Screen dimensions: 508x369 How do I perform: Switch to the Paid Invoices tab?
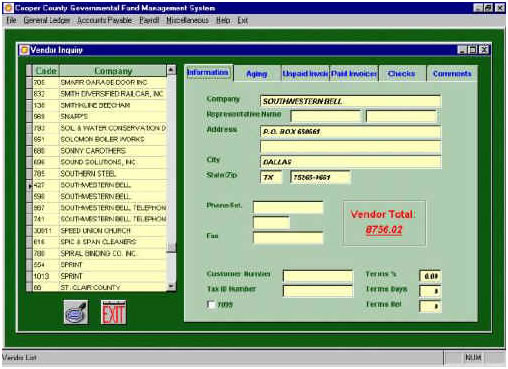point(354,74)
